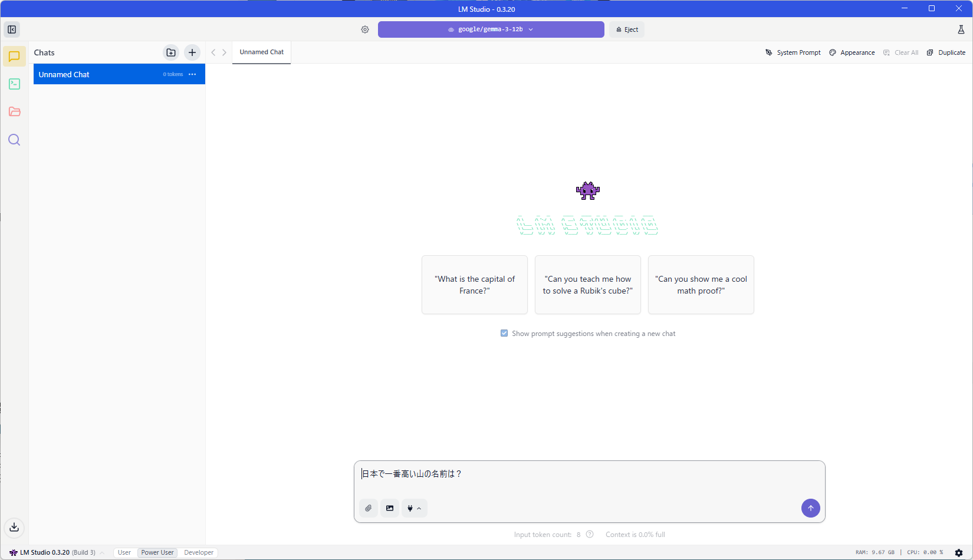Switch to User mode
Screen dimensions: 973x560
[124, 552]
